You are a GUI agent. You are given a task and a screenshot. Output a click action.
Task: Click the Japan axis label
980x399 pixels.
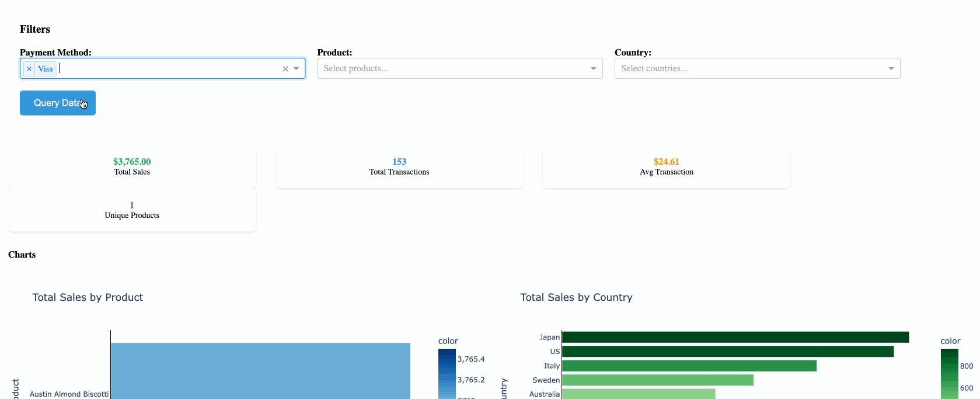549,337
